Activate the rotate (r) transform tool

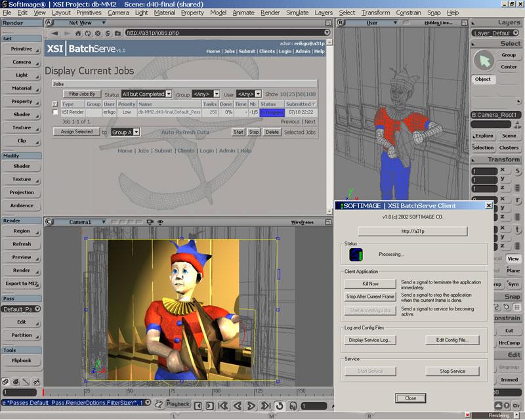coord(517,200)
